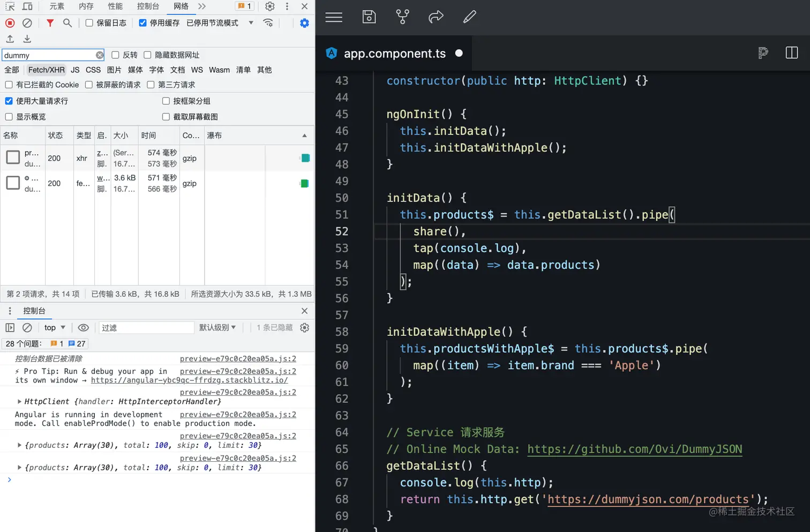
Task: Check hide data URLs (隐藏数据网址)
Action: pos(147,55)
